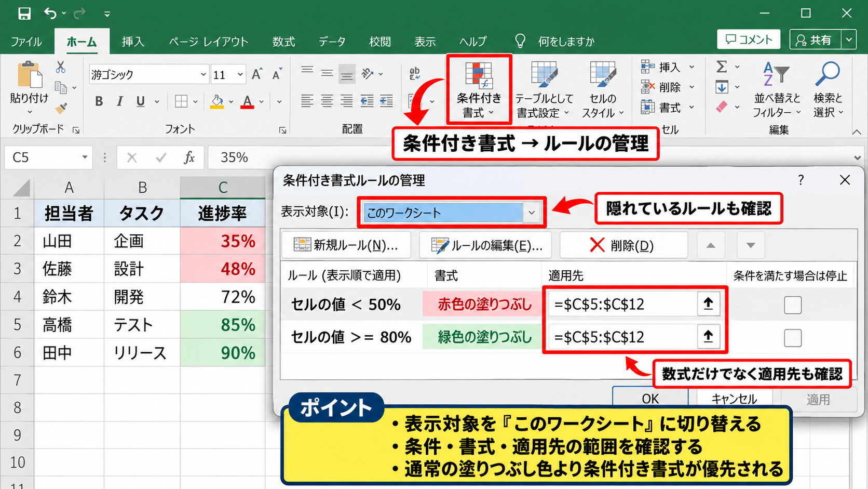Screen dimensions: 868x489
Task: Apply the yellow fill color bucket
Action: coord(217,101)
